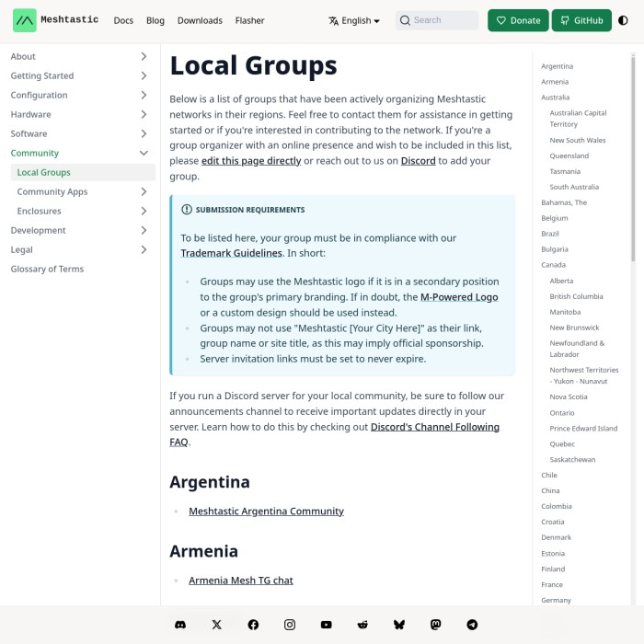Open the Facebook social icon
Screen dimensions: 644x644
click(253, 625)
